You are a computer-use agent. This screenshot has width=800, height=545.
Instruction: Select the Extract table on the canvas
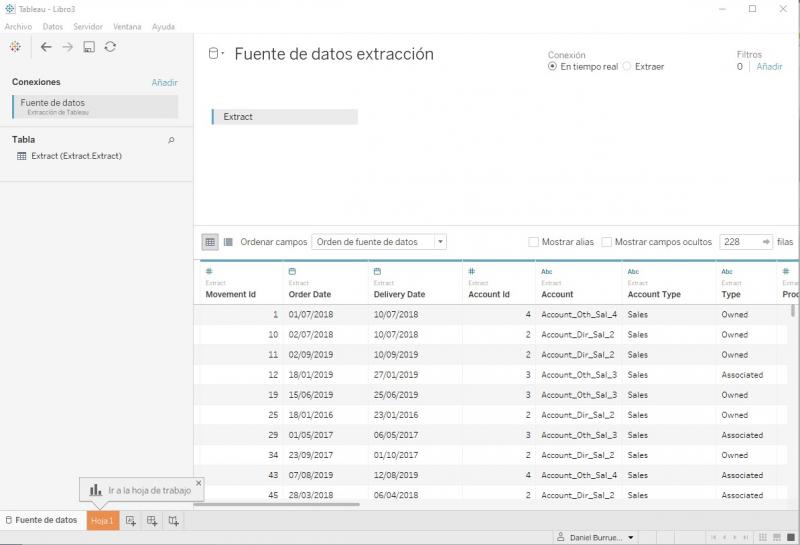285,117
